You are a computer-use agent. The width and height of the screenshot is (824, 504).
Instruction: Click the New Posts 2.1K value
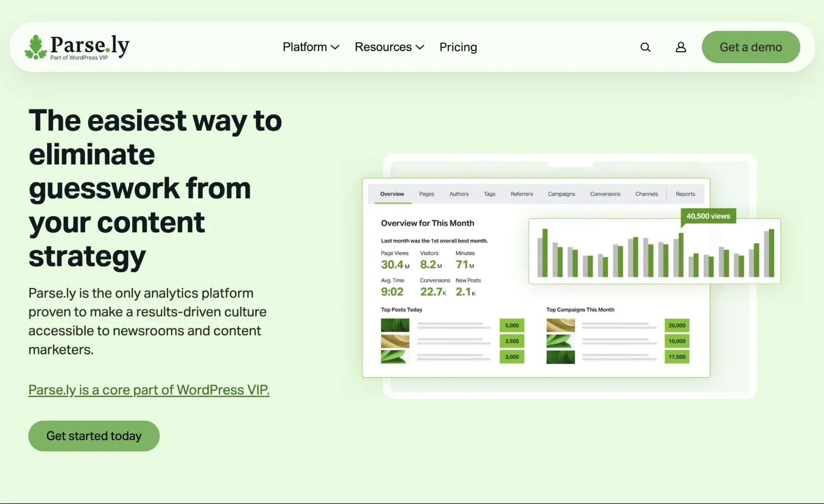pos(465,292)
